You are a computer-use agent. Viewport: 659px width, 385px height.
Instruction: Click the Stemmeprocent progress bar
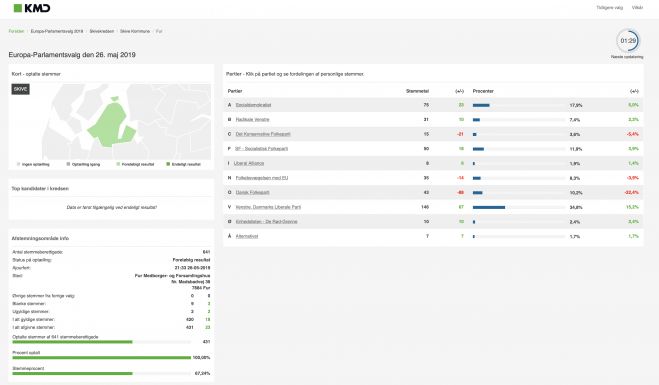(x=101, y=373)
